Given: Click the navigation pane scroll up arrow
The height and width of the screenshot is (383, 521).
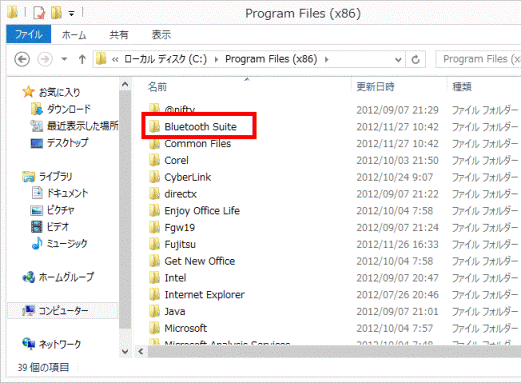Looking at the screenshot, I should [x=125, y=84].
